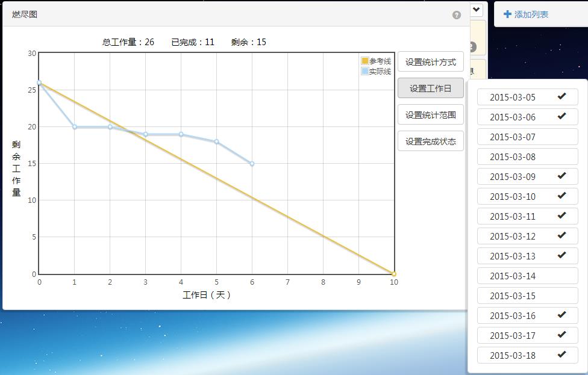
Task: Uncheck workday 2015-03-13
Action: pos(527,256)
